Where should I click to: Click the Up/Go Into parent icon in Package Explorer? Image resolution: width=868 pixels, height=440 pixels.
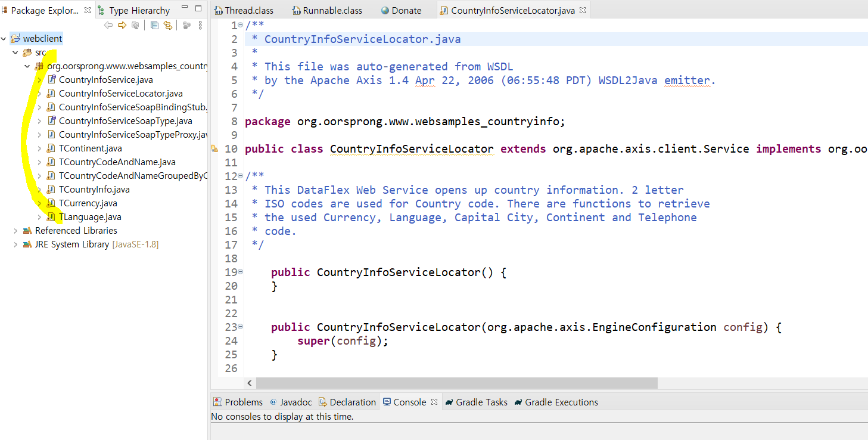135,25
